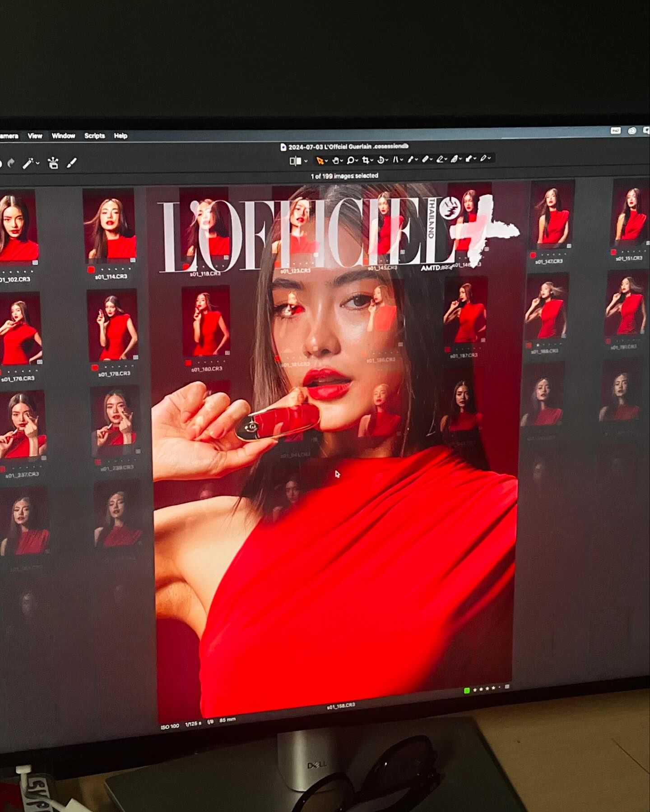The width and height of the screenshot is (650, 812).
Task: Open the View menu
Action: click(35, 136)
